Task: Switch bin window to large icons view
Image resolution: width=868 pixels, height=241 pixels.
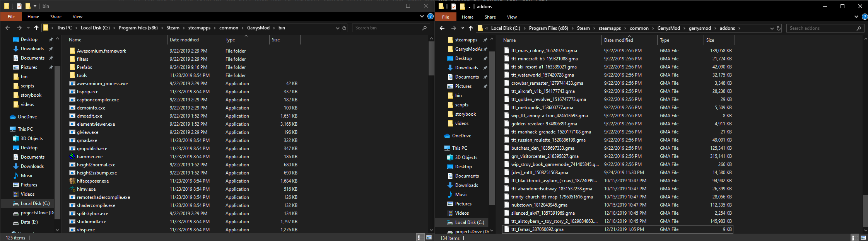Action: pos(429,238)
